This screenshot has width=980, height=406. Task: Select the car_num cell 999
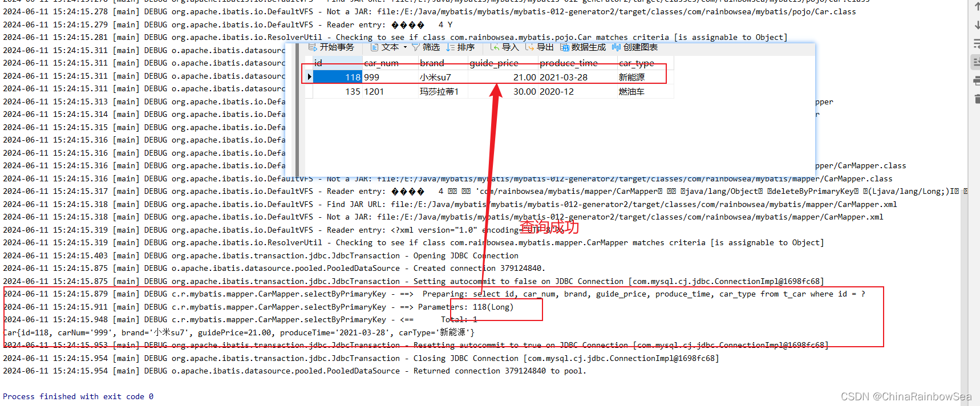click(391, 77)
